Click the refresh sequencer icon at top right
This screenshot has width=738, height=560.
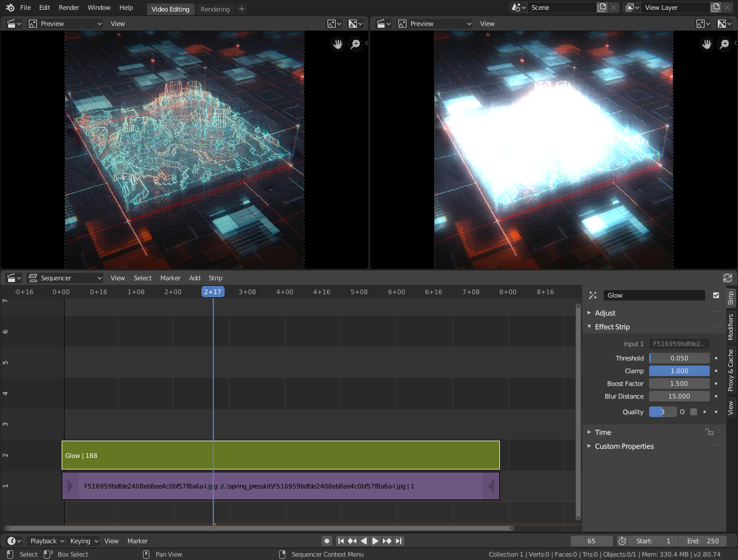tap(728, 277)
